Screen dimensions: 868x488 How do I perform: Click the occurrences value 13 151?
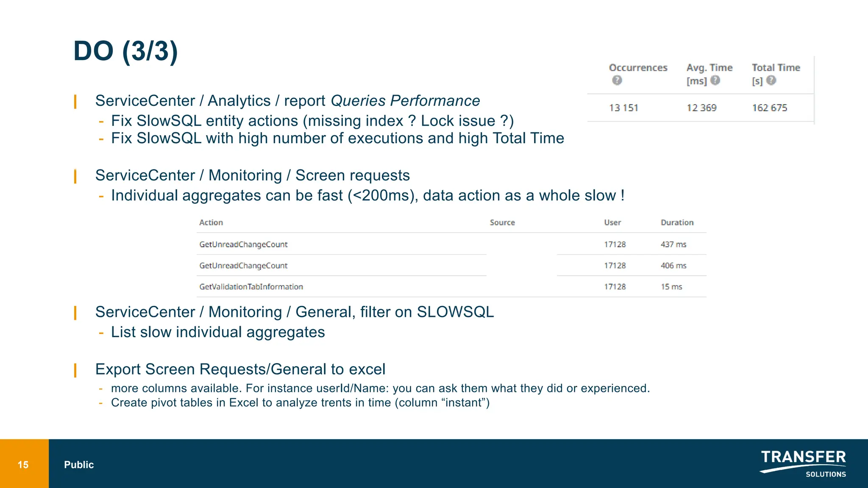pyautogui.click(x=623, y=108)
